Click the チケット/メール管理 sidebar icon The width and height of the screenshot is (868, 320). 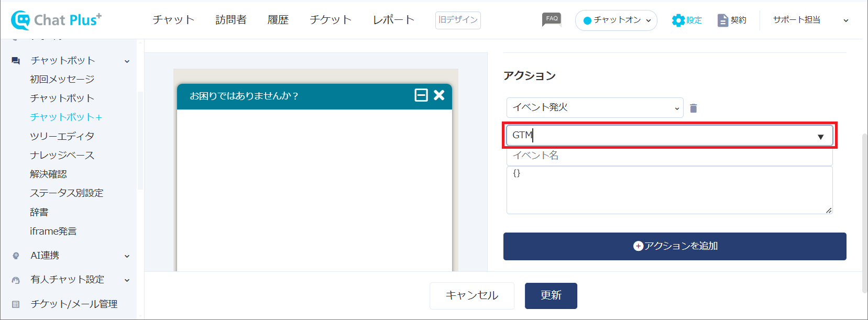pos(16,304)
